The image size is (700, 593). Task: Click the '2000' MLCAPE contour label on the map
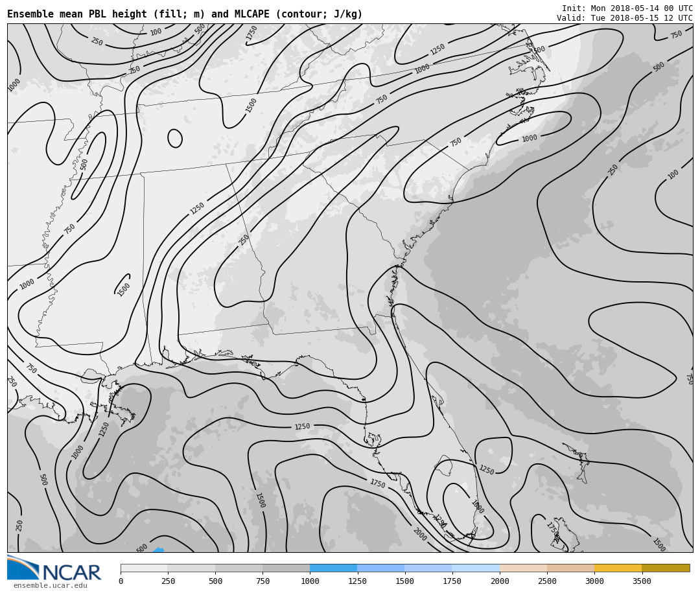tap(420, 534)
